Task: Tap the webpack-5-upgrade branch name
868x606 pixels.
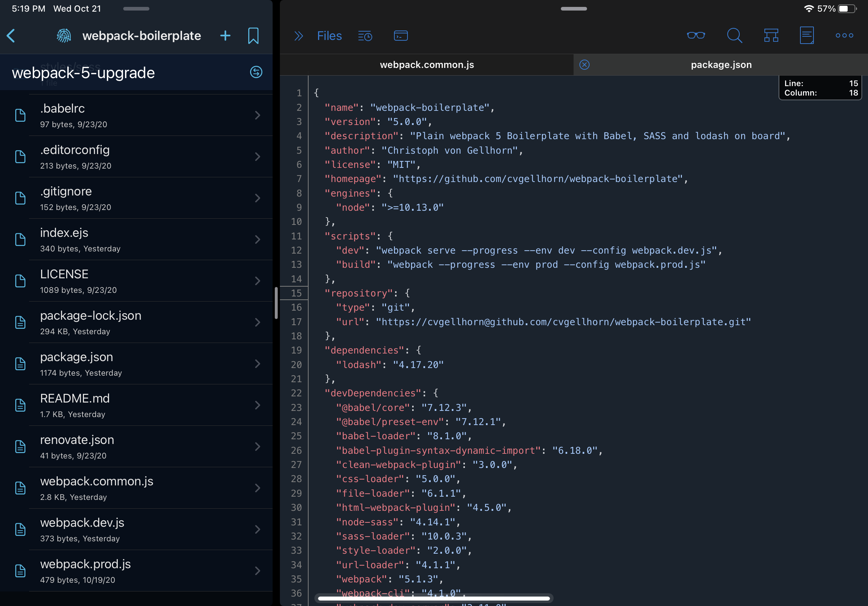Action: click(84, 73)
